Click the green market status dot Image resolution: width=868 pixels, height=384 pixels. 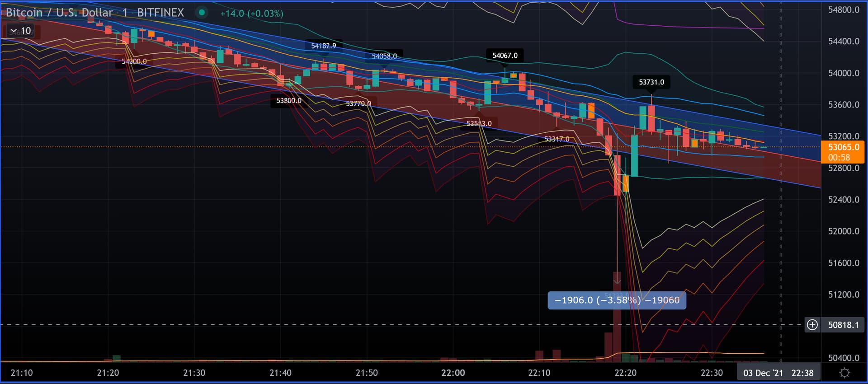202,13
